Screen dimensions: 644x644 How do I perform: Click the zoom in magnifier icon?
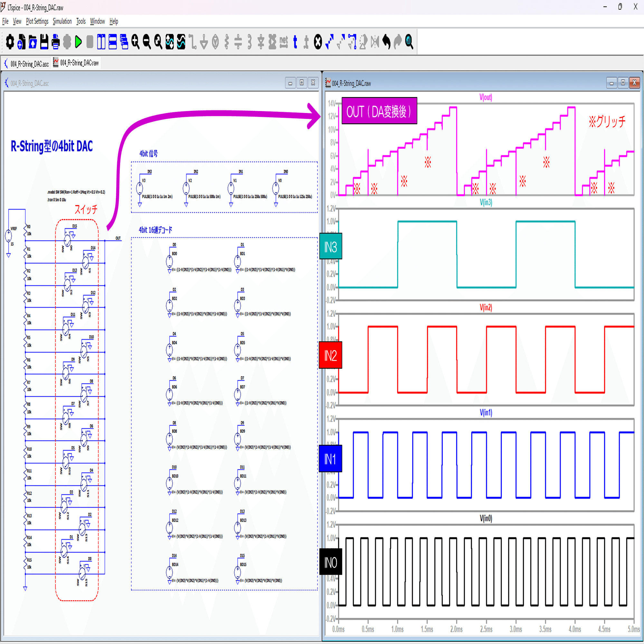pyautogui.click(x=135, y=42)
